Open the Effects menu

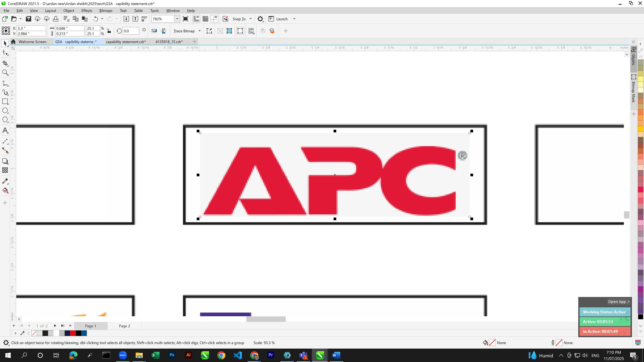(x=87, y=11)
